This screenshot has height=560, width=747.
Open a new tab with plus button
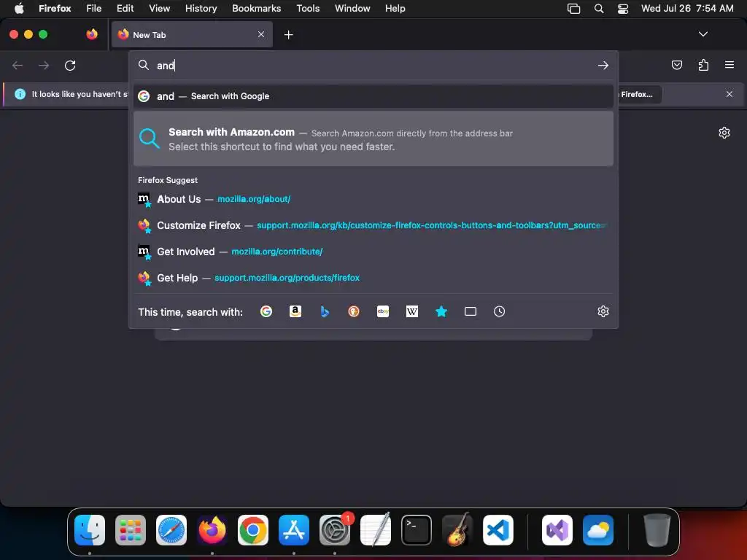(288, 35)
